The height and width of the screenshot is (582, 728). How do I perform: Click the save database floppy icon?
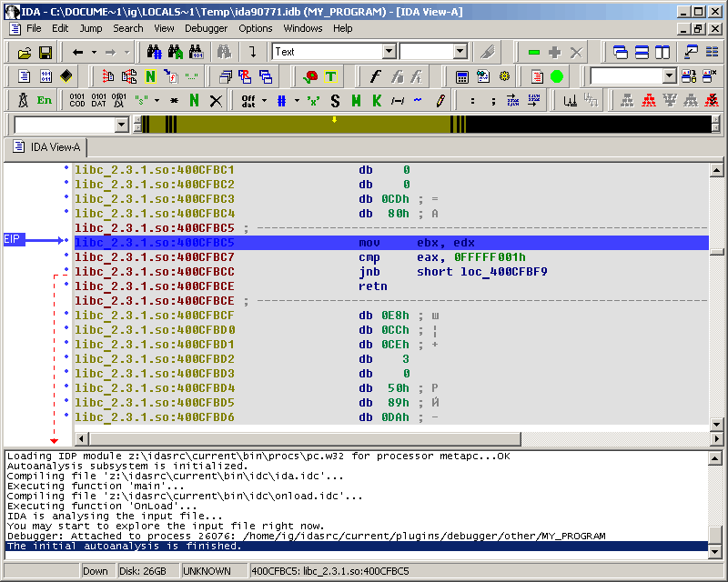click(45, 52)
